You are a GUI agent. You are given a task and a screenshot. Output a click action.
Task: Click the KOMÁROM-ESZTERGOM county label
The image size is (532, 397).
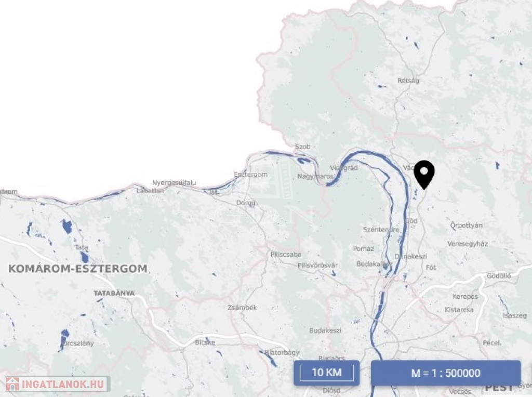click(78, 269)
